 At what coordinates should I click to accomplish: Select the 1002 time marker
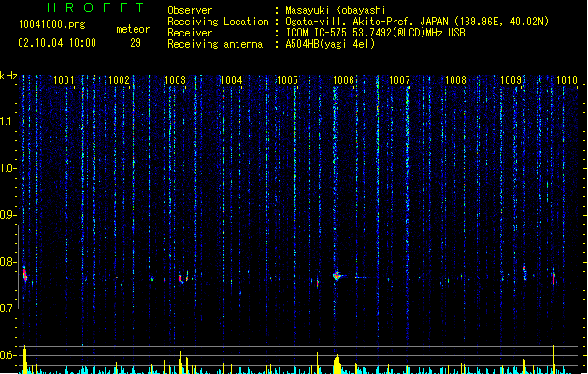pyautogui.click(x=120, y=80)
